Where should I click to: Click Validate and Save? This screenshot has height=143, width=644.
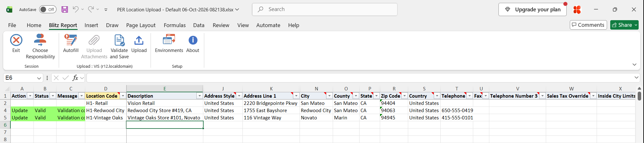(x=119, y=47)
